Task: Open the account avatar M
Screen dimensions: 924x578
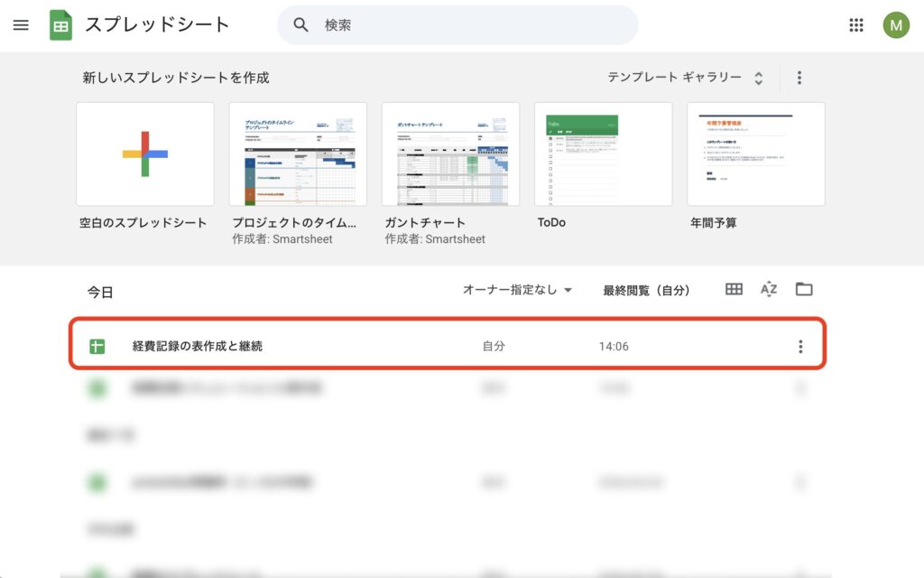Action: [x=895, y=25]
